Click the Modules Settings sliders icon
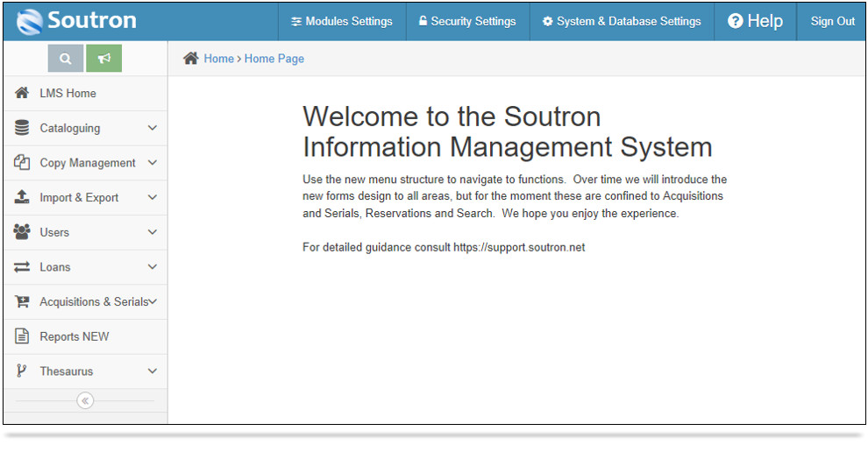 (296, 22)
